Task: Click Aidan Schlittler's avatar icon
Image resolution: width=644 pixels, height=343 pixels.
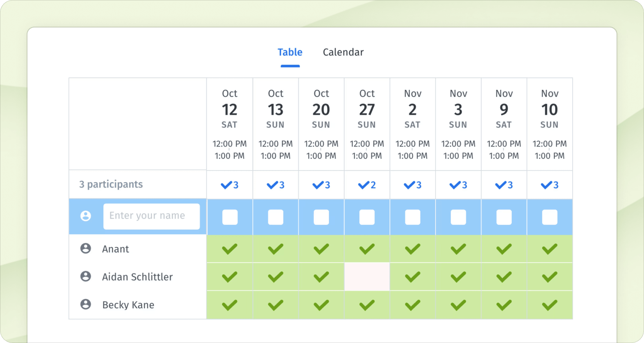Action: point(86,276)
